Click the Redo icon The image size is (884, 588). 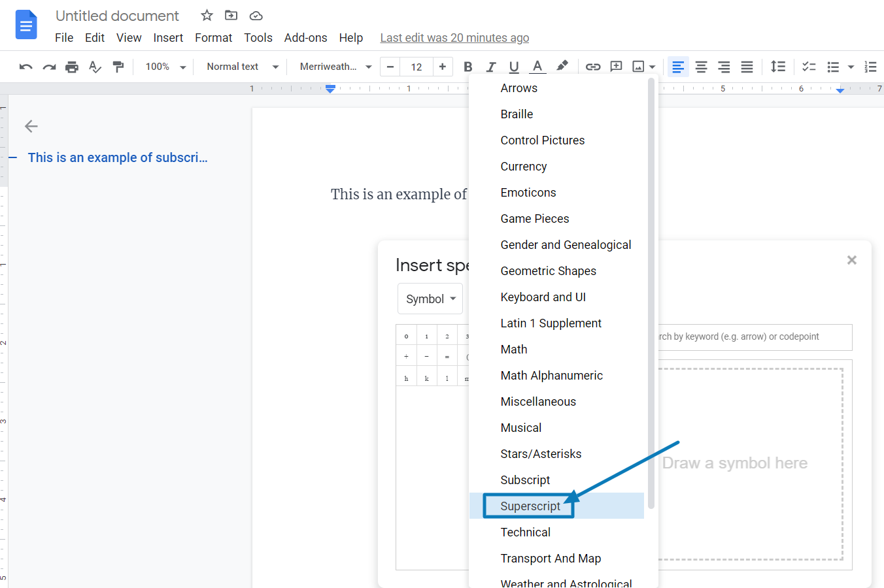click(x=49, y=67)
